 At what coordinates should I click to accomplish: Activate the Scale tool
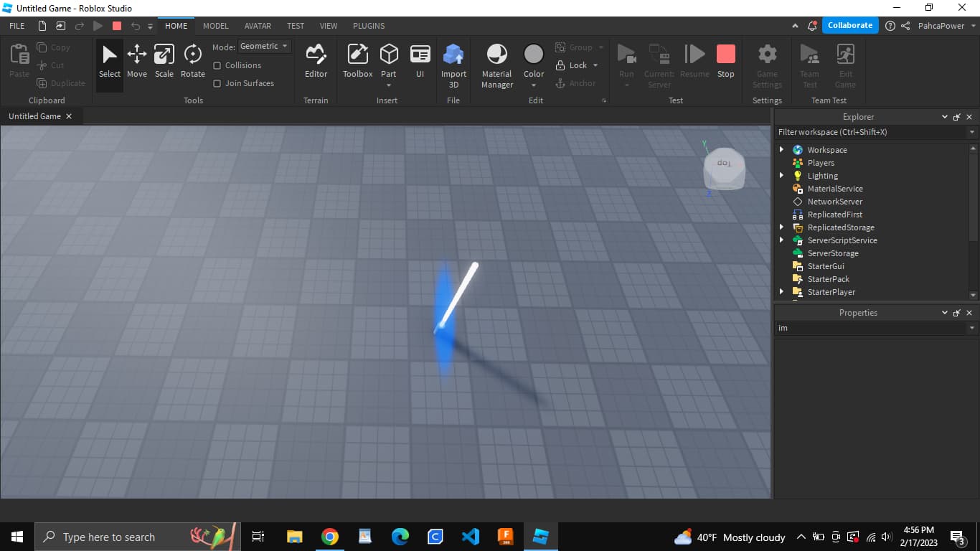point(164,62)
